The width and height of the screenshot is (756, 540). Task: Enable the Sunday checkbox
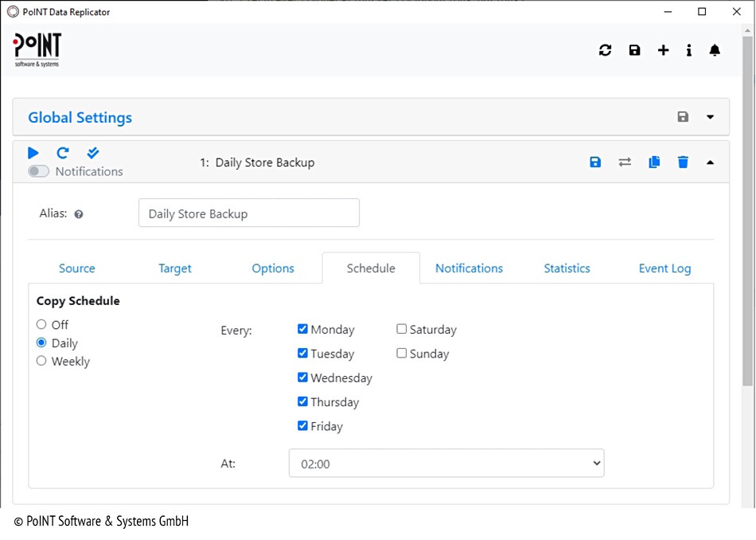pyautogui.click(x=402, y=354)
